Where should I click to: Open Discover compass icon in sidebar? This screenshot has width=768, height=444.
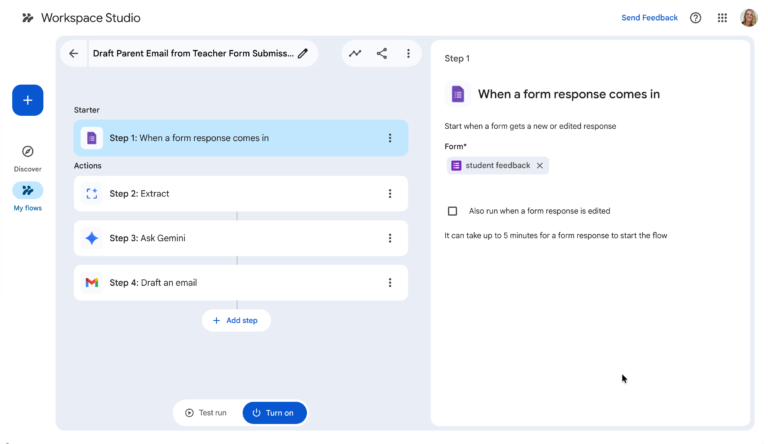tap(27, 151)
